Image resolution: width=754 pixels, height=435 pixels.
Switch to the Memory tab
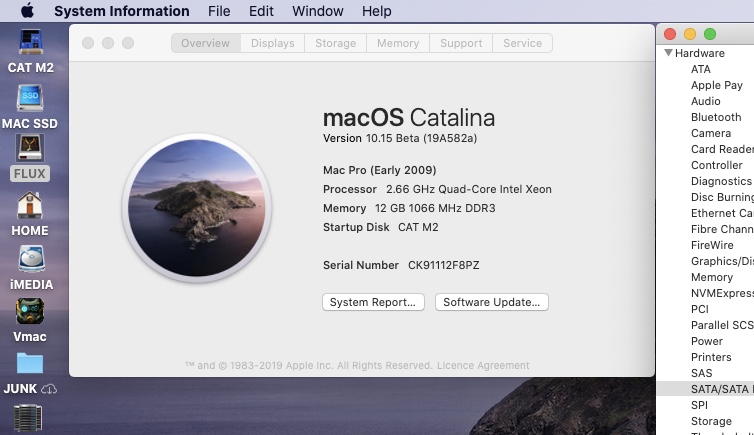click(x=398, y=43)
